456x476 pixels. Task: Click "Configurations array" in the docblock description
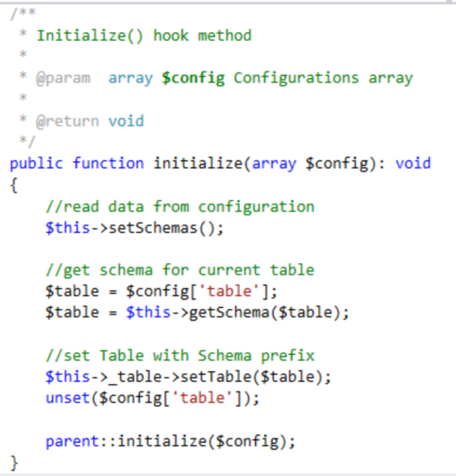point(323,78)
